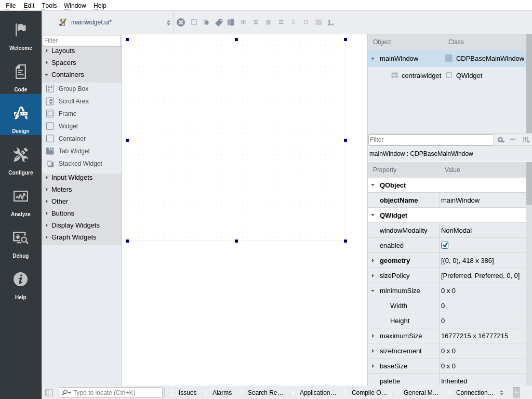This screenshot has height=399, width=532.
Task: Open the Configure mode
Action: tap(21, 160)
